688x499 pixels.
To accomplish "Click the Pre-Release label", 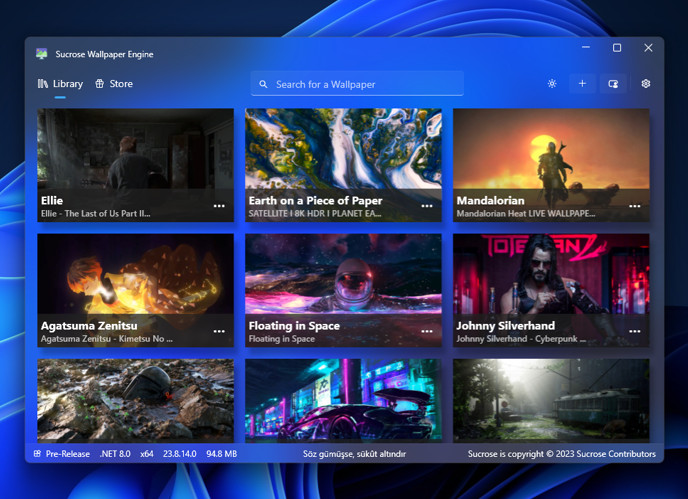I will 68,454.
